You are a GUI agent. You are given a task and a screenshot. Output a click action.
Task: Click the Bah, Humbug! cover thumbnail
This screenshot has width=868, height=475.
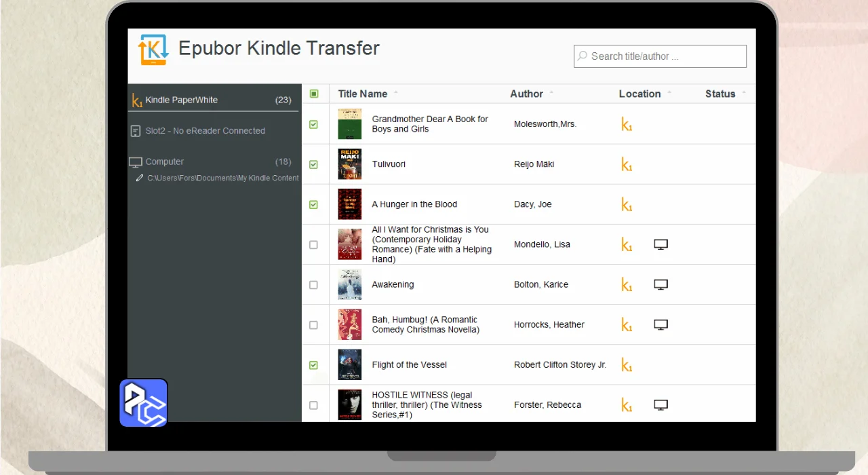[350, 324]
